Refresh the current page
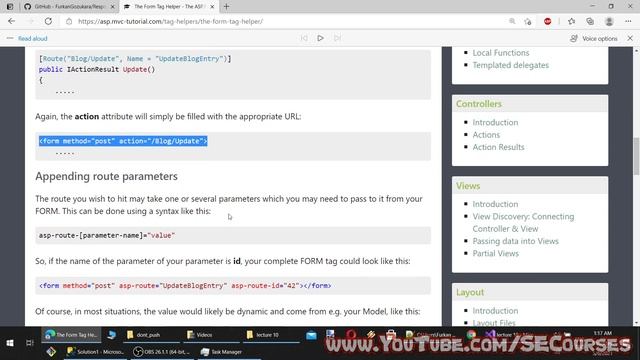 coord(48,21)
